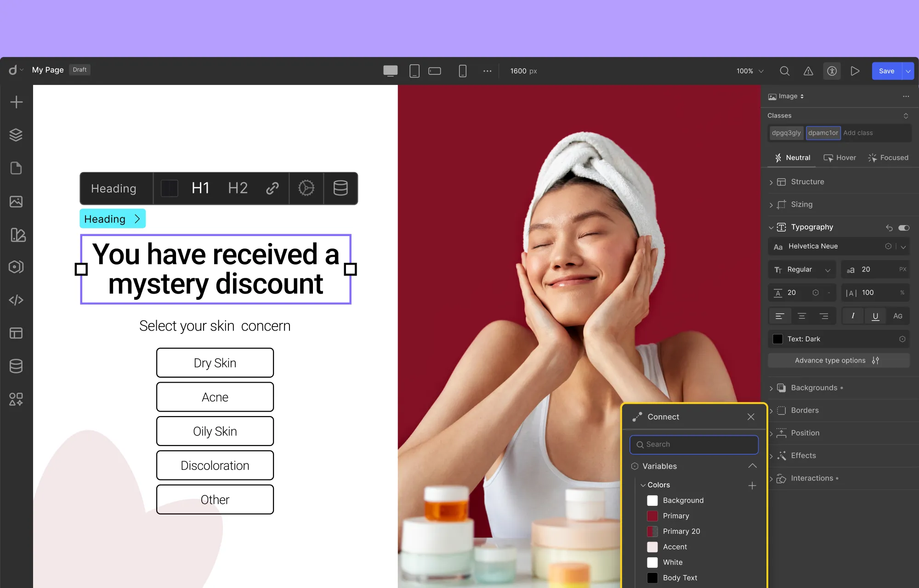The image size is (919, 588).
Task: Open the Helvetica Neue font dropdown
Action: (x=903, y=246)
